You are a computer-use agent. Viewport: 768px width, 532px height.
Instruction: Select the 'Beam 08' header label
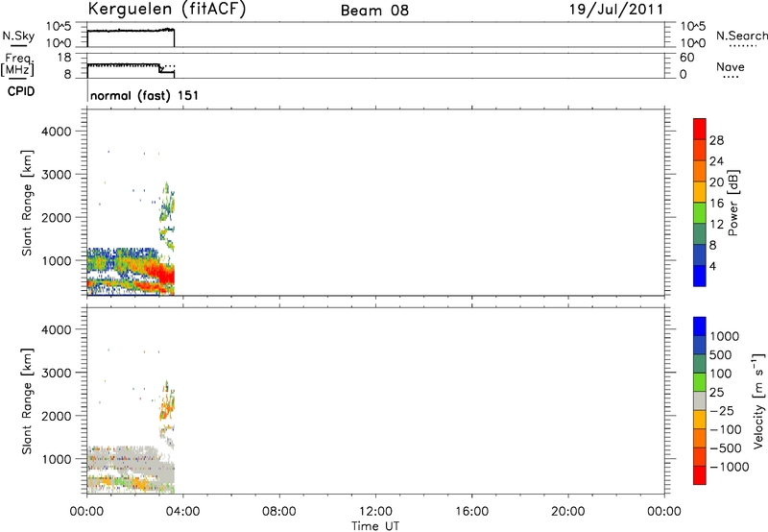click(374, 11)
